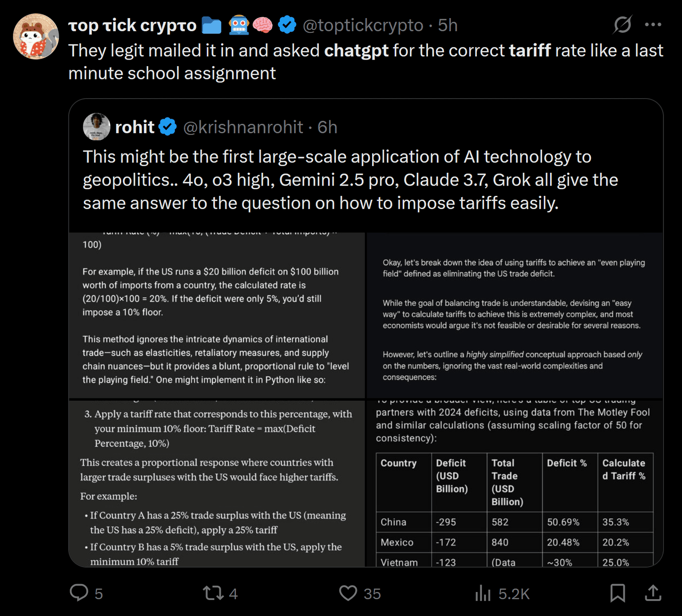Click the @toptickcrypto handle

363,25
